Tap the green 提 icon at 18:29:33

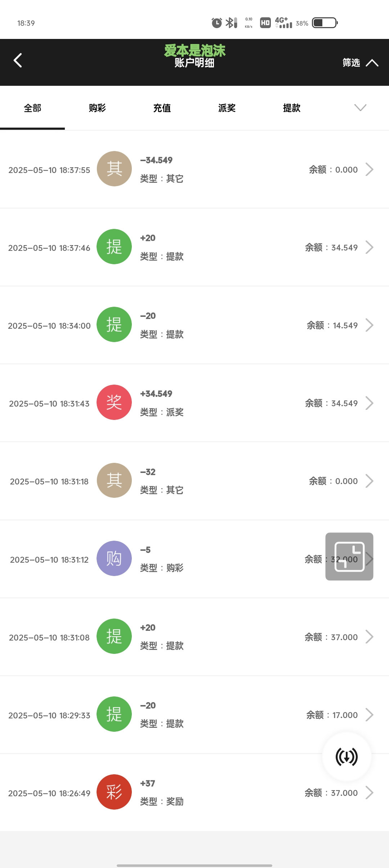coord(114,714)
